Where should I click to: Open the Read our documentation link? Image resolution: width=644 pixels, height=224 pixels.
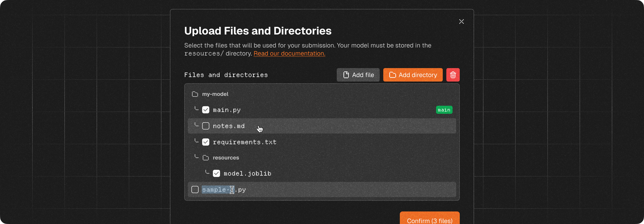[289, 54]
